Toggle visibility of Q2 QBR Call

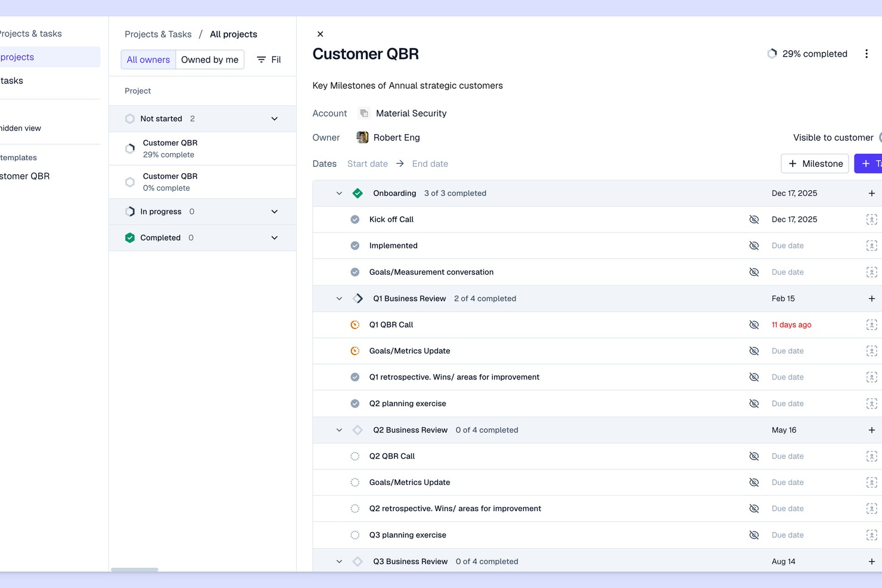(754, 456)
